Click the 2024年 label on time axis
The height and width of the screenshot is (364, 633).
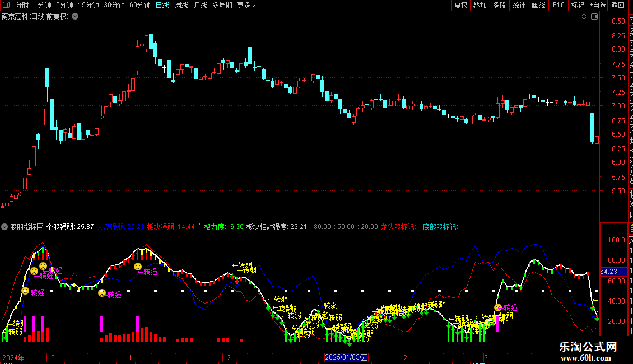pos(13,357)
